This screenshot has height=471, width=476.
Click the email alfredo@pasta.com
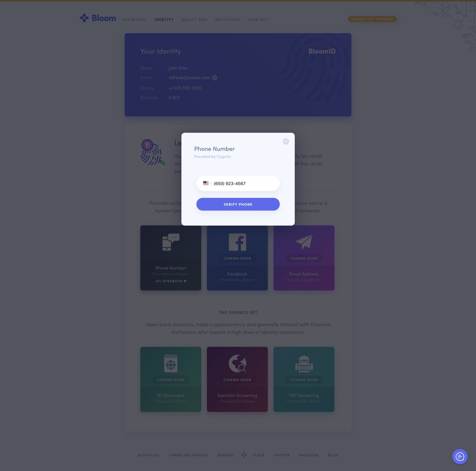(189, 78)
